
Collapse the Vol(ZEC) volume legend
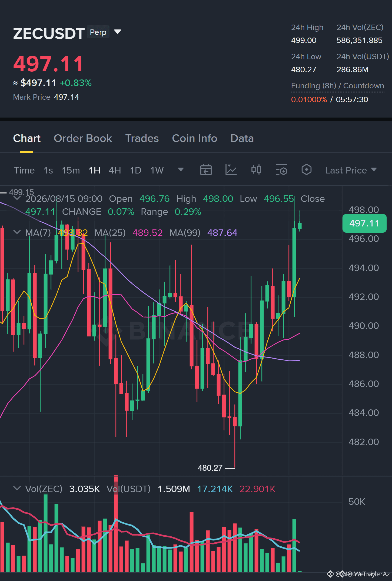pos(17,488)
